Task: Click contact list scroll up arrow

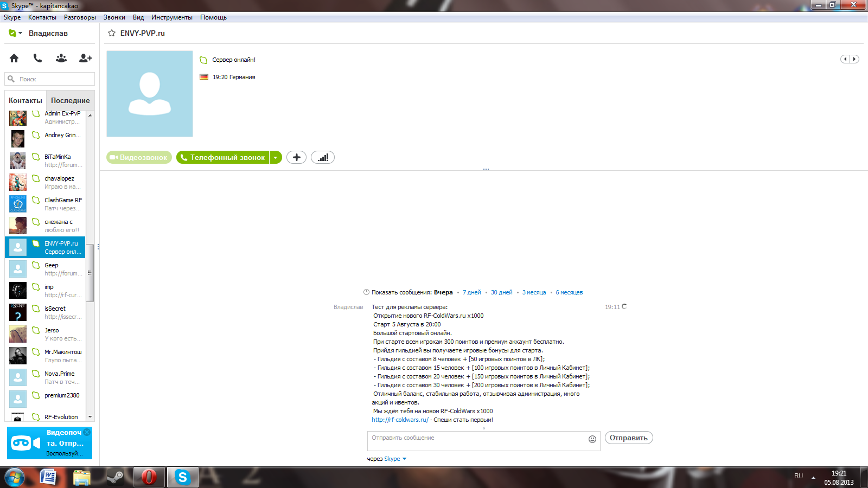Action: click(90, 115)
